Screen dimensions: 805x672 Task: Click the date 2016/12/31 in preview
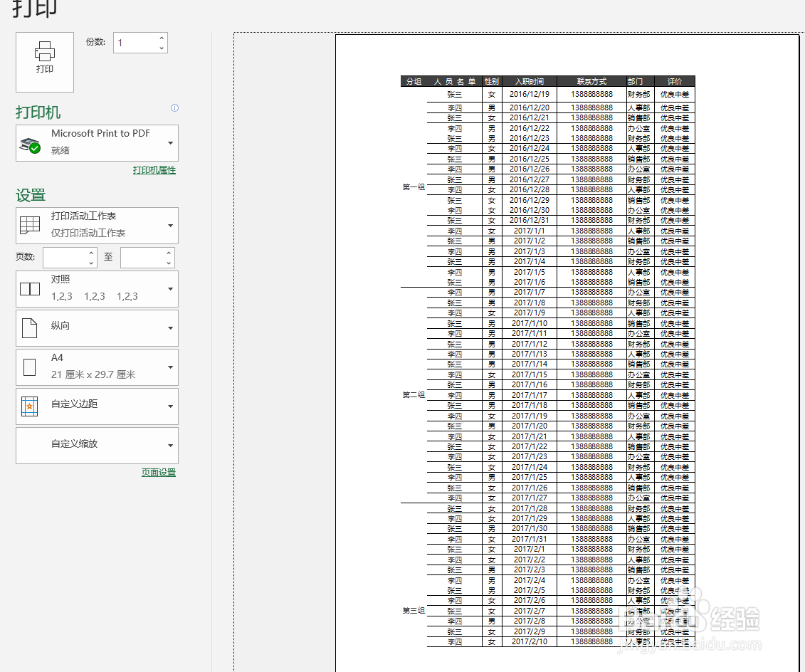pos(530,220)
